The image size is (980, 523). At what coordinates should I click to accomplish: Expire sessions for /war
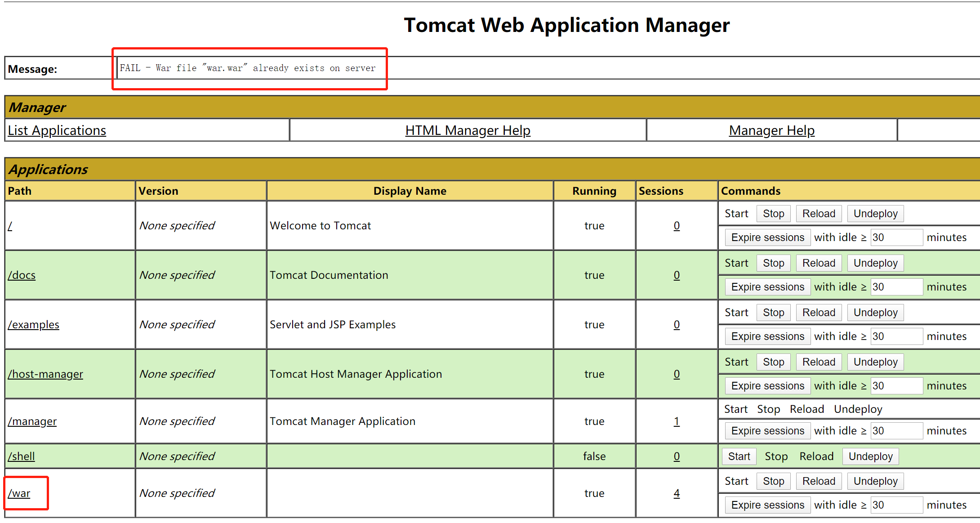[x=767, y=505]
